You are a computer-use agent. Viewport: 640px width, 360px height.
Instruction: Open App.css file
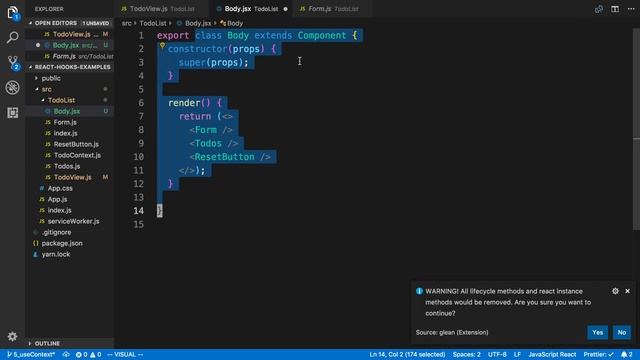[x=60, y=188]
